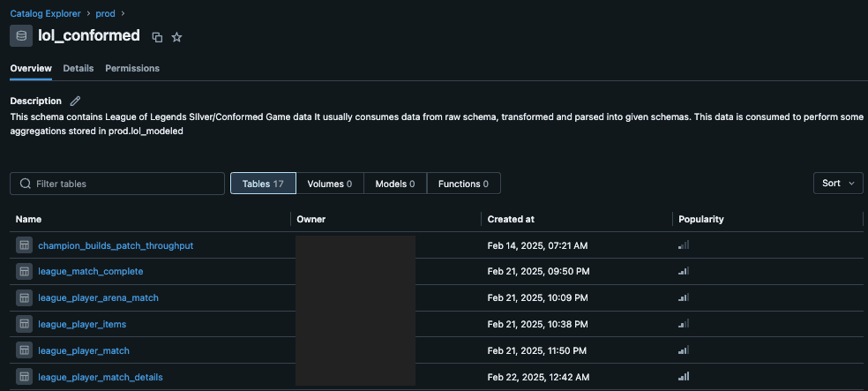Click the Name column header
Viewport: 868px width, 391px height.
point(28,219)
